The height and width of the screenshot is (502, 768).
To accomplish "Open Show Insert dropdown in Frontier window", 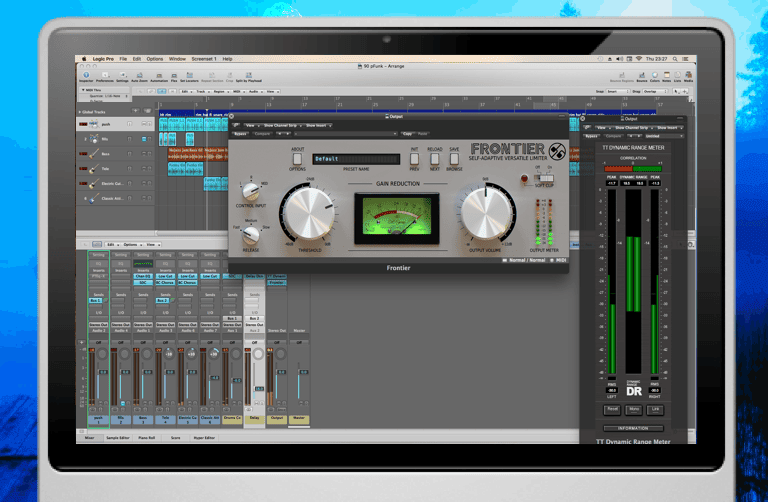I will [x=318, y=125].
